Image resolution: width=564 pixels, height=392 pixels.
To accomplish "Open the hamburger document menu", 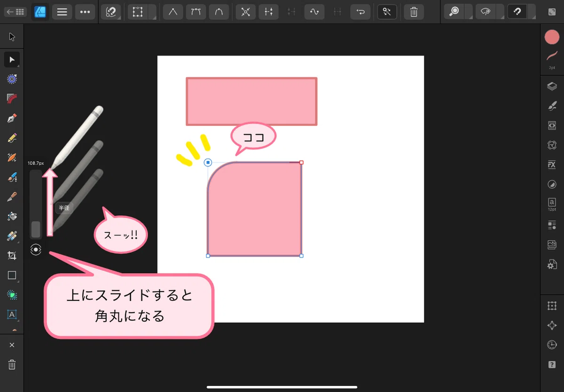I will 62,12.
